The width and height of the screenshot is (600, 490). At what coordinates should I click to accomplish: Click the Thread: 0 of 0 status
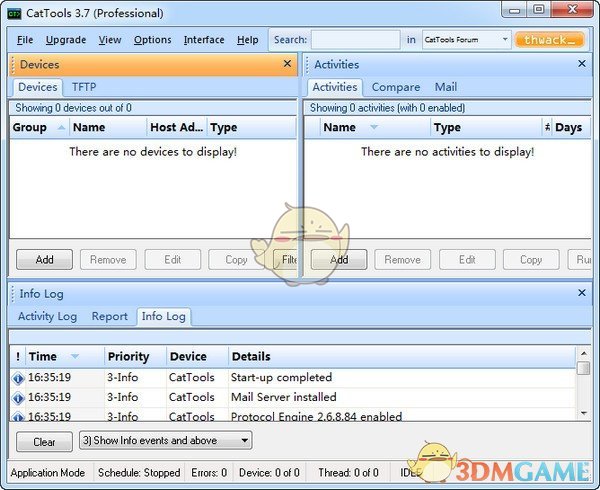point(348,473)
